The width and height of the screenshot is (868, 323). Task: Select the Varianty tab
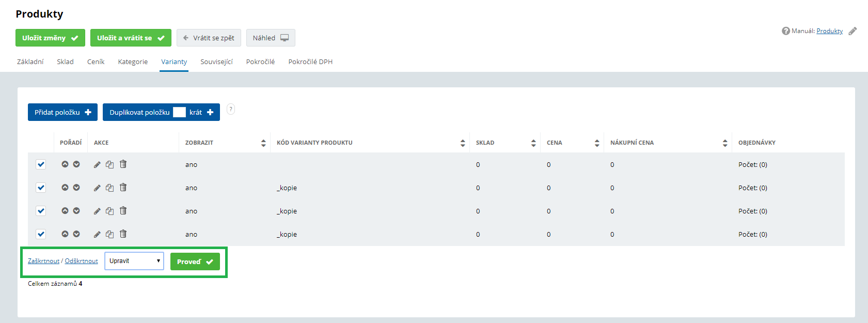(x=174, y=61)
